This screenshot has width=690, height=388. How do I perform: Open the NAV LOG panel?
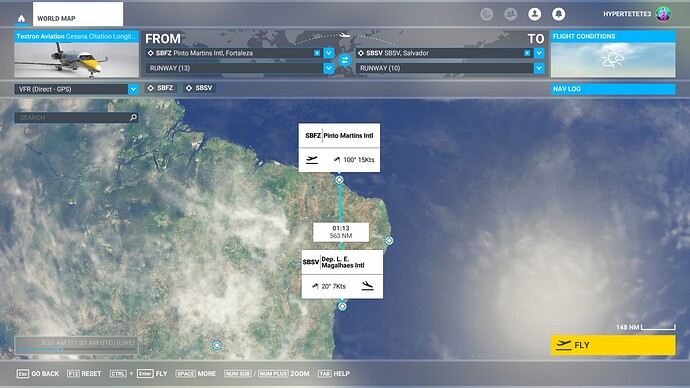(613, 89)
